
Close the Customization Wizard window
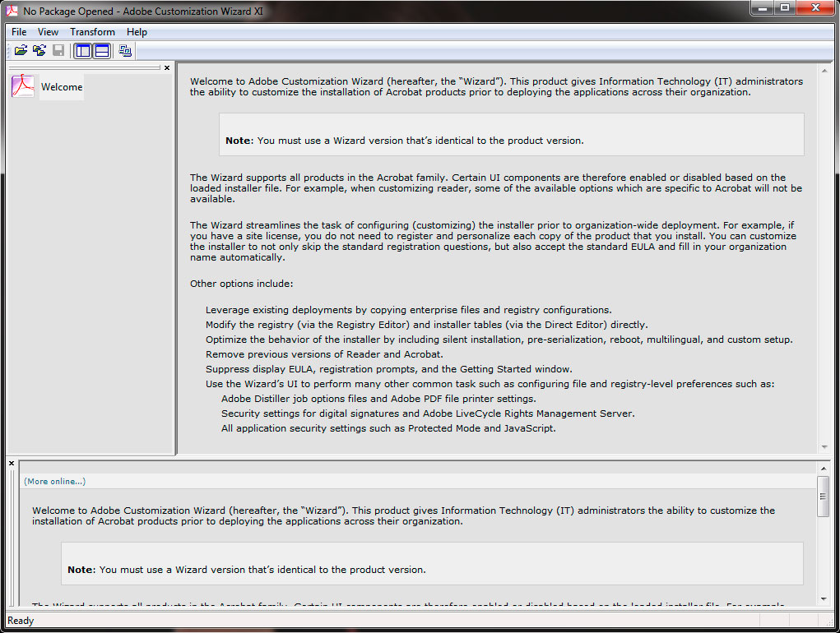815,8
